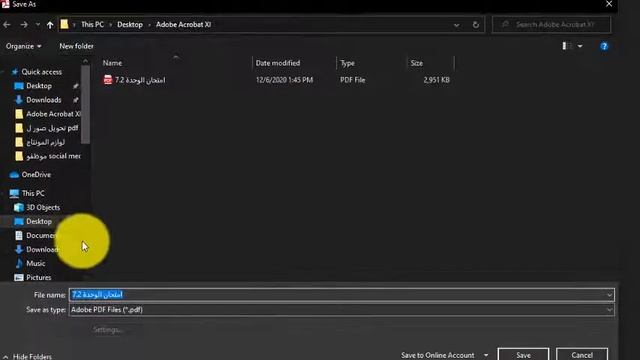Click Music note icon in sidebar
The image size is (640, 360).
(x=19, y=263)
